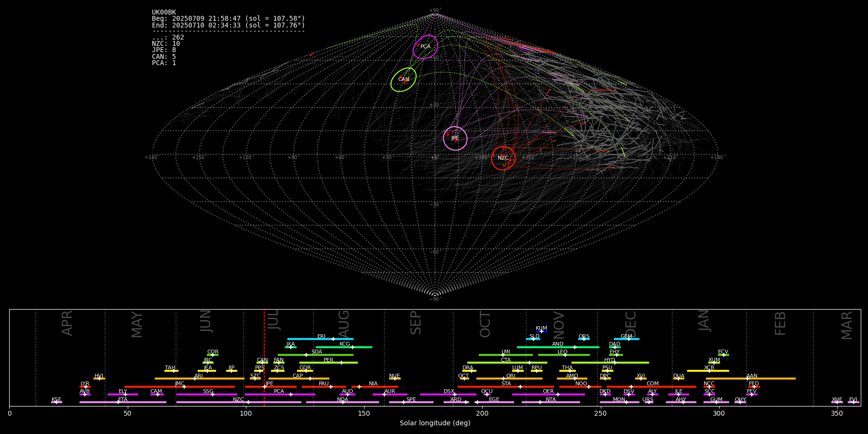Click the 'PCA: 1' count in the header
The height and width of the screenshot is (434, 868).
[x=164, y=63]
